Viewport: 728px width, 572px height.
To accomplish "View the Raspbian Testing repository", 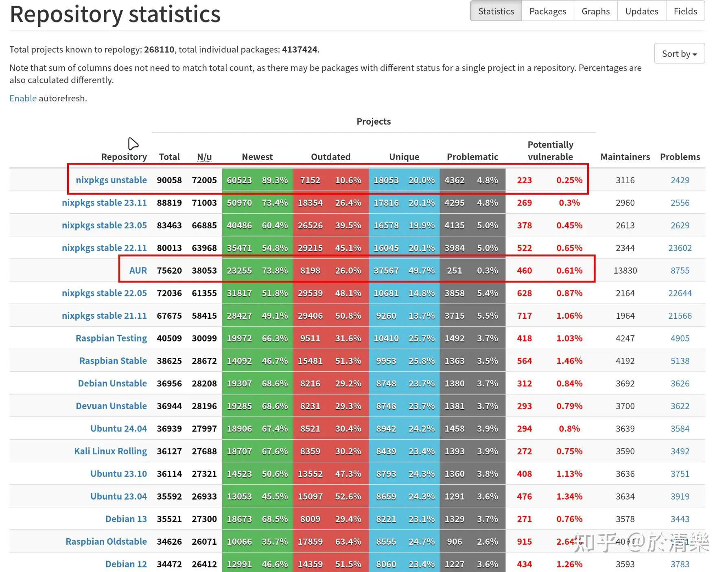I will [111, 338].
